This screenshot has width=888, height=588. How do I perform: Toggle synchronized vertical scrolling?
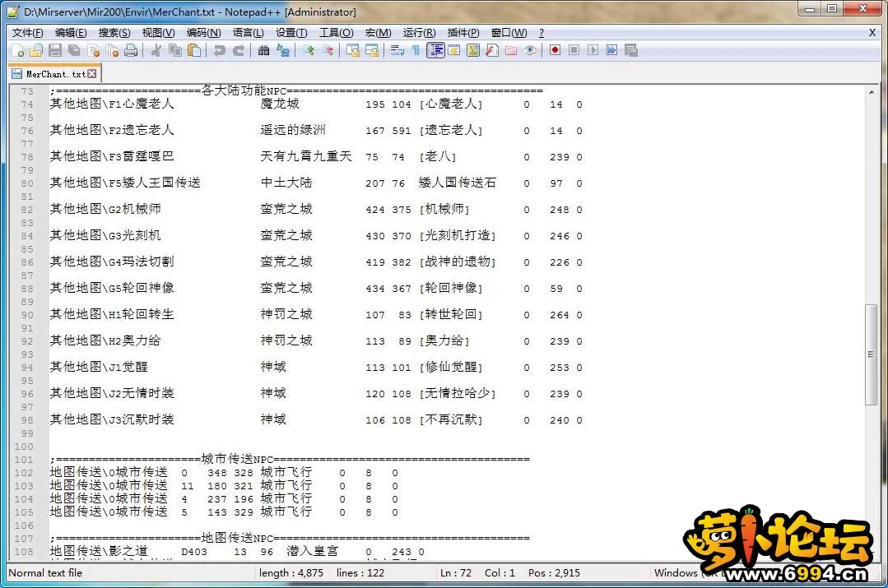click(x=353, y=50)
